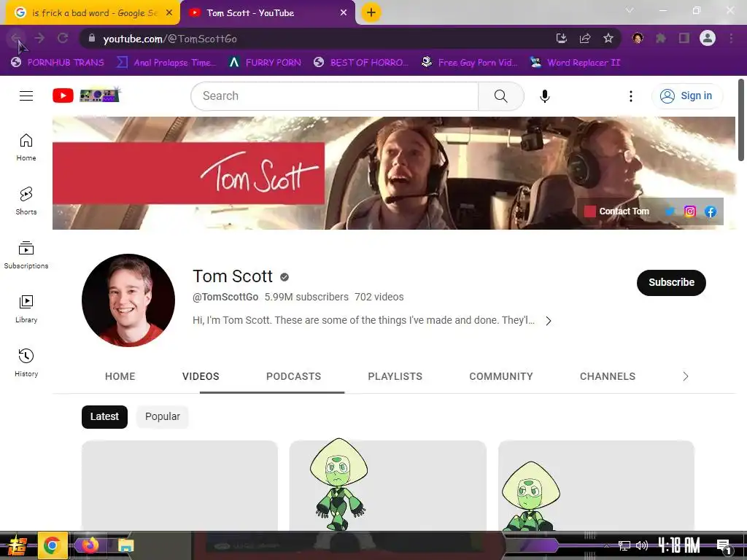Screen dimensions: 747x560
Task: Reload the page
Action: [x=63, y=39]
